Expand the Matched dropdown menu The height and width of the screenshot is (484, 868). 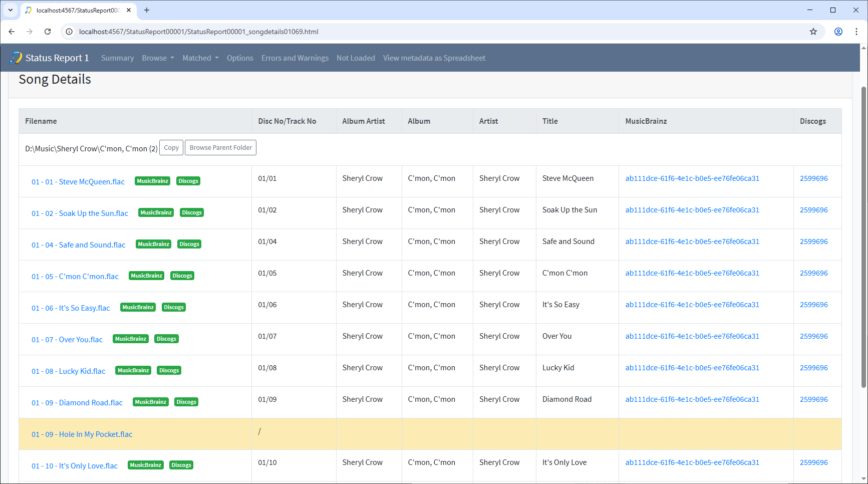click(200, 58)
